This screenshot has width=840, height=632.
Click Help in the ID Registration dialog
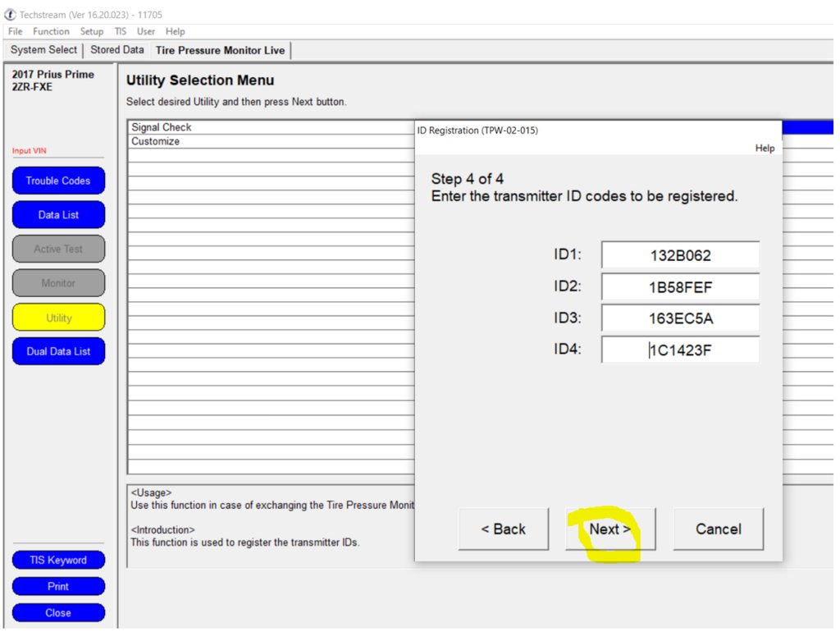[765, 148]
